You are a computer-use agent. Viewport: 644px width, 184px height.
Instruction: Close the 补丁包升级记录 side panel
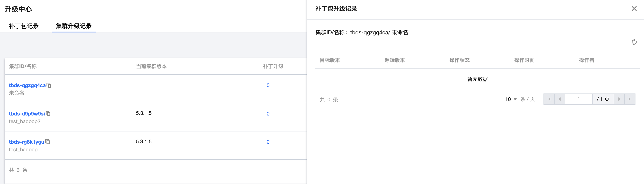click(x=634, y=9)
